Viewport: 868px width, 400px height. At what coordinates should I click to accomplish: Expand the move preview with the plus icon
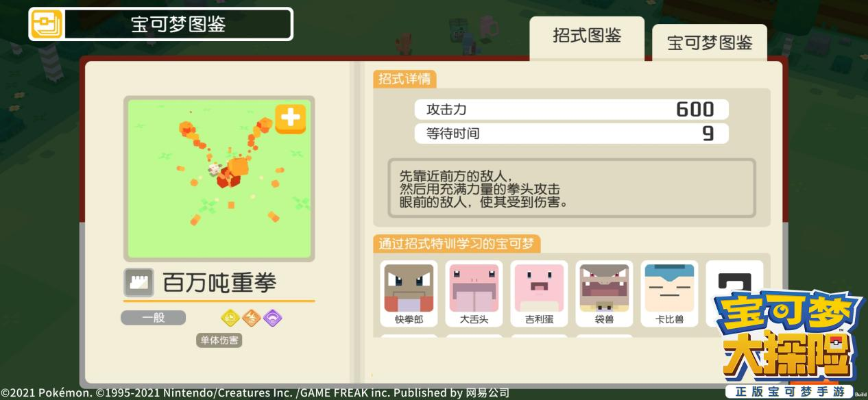290,118
